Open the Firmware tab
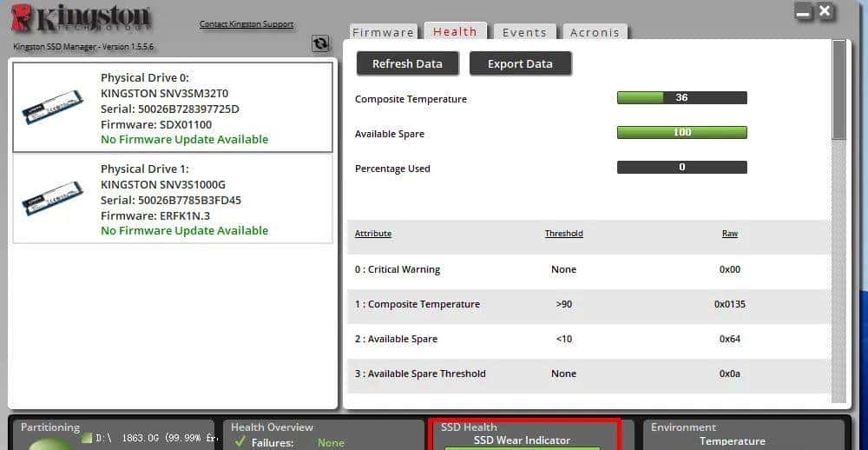 (383, 32)
